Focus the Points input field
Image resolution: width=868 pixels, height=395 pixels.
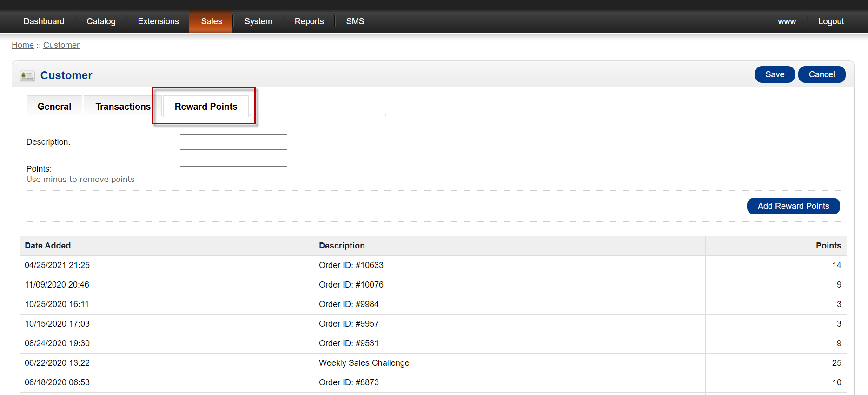[x=233, y=174]
